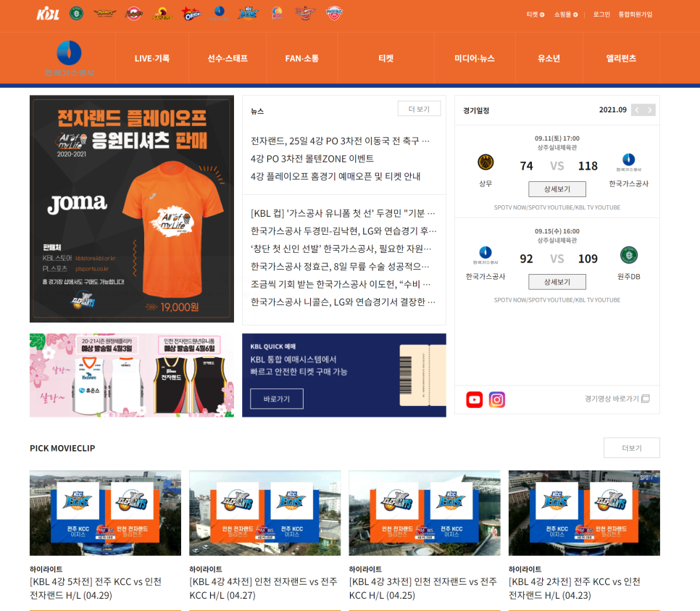The width and height of the screenshot is (700, 611).
Task: Open the 엘리펀츠 menu
Action: tap(621, 58)
